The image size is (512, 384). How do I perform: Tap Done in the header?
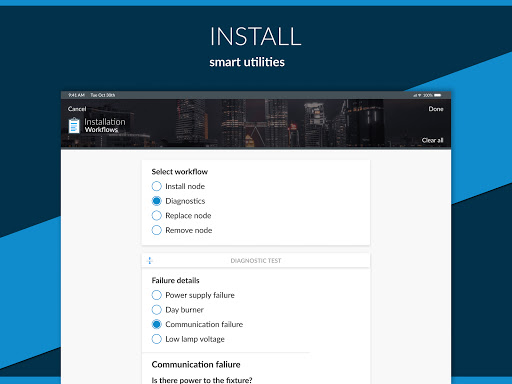(x=436, y=109)
